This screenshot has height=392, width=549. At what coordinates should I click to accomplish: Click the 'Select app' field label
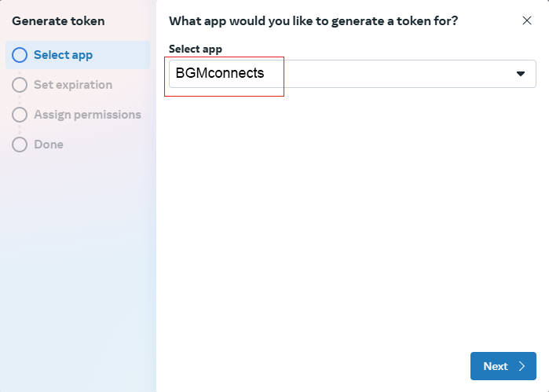[x=196, y=49]
